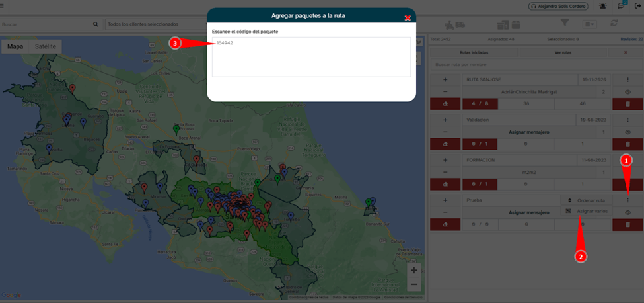This screenshot has width=644, height=303.
Task: Click the AdriánChinchilla Madrigal messenger cell
Action: pos(529,92)
